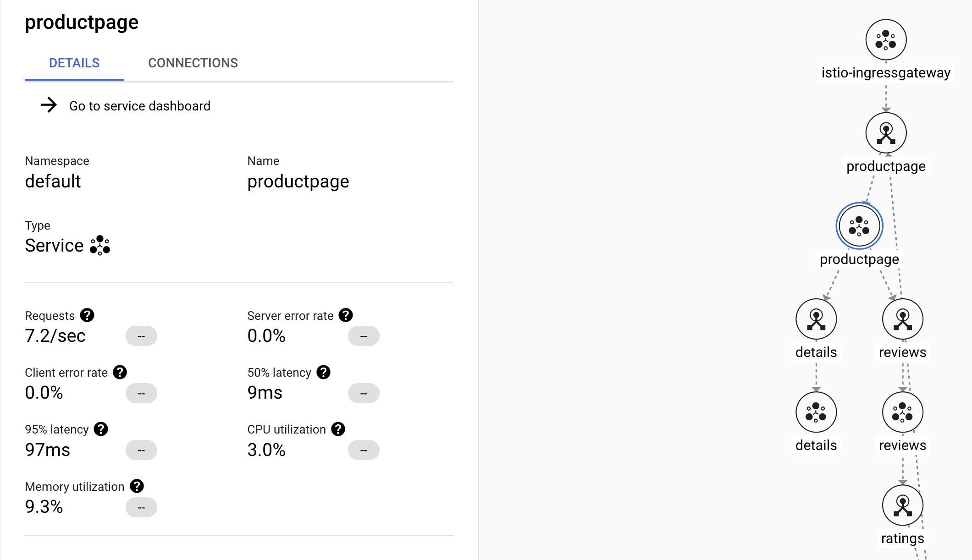Select the details service node icon

pyautogui.click(x=816, y=412)
